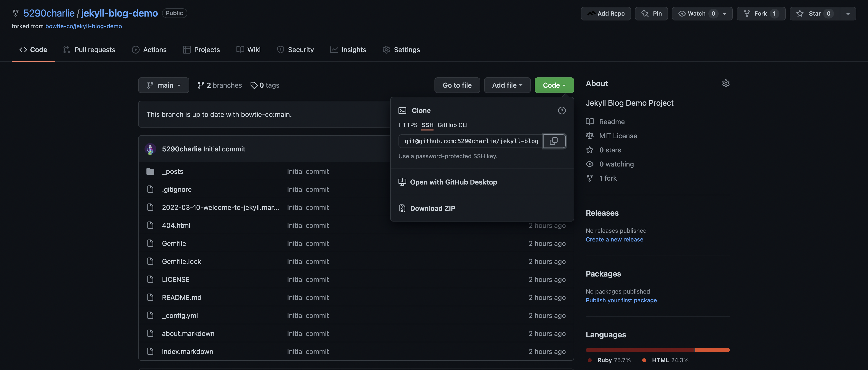Switch clone method to HTTPS
The image size is (868, 370).
tap(408, 125)
